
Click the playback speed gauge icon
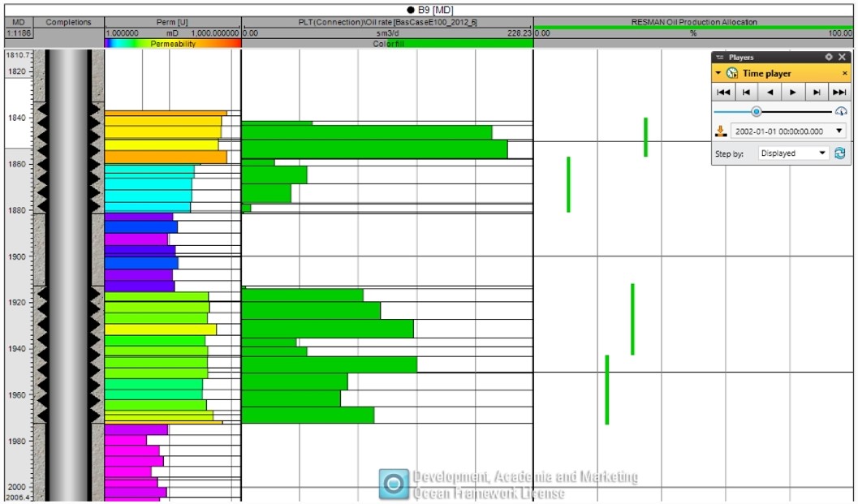click(x=841, y=111)
